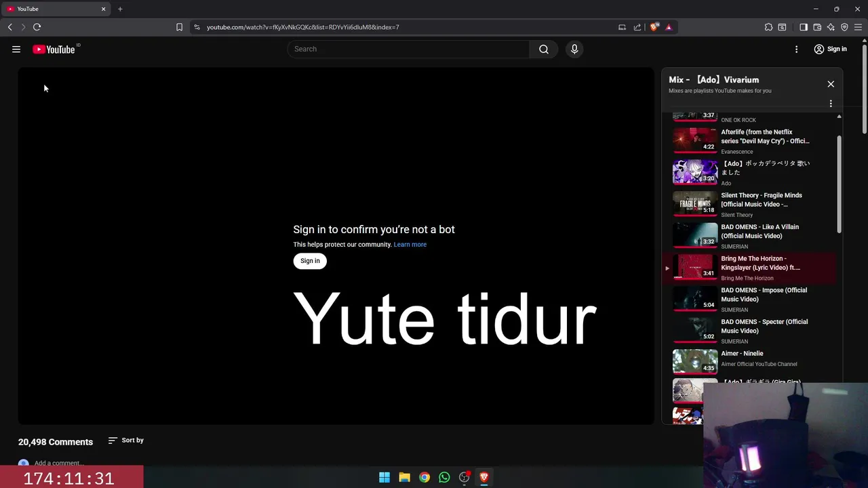Click install/cast screen icon in address bar
This screenshot has height=488, width=868.
[622, 27]
